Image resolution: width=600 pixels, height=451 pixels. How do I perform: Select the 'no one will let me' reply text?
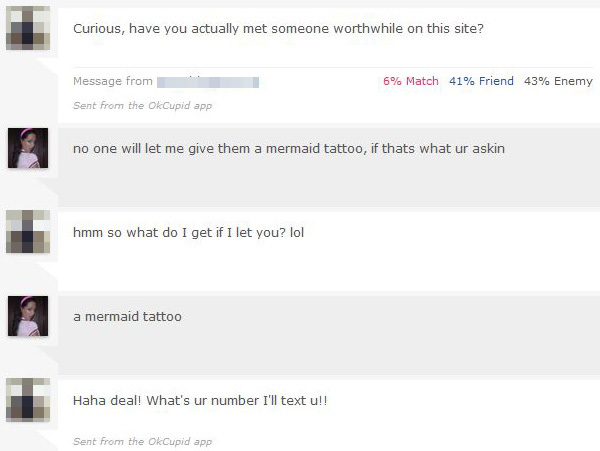coord(289,149)
